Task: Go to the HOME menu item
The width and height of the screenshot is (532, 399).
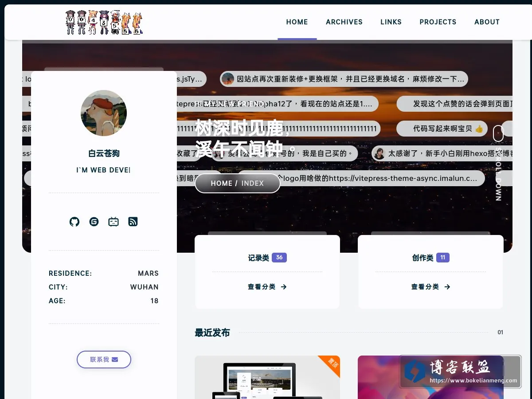Action: pyautogui.click(x=297, y=22)
